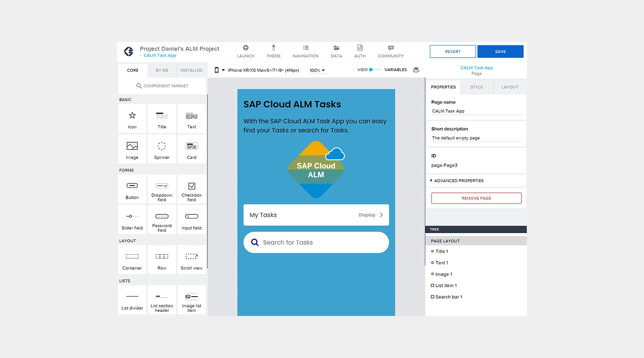Image resolution: width=644 pixels, height=358 pixels.
Task: Click the page.Page3 ID value
Action: point(444,166)
